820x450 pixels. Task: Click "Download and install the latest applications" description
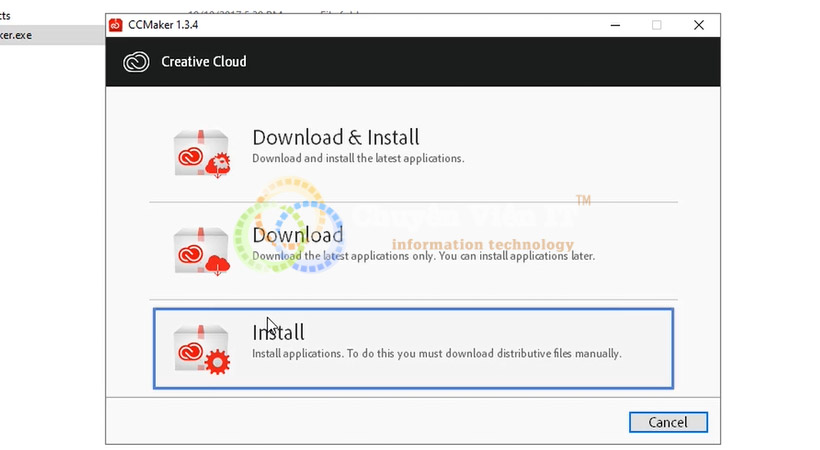pos(357,158)
